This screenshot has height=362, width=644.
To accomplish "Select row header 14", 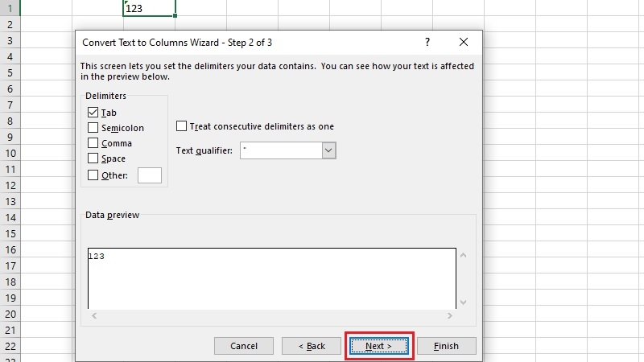I will 10,217.
